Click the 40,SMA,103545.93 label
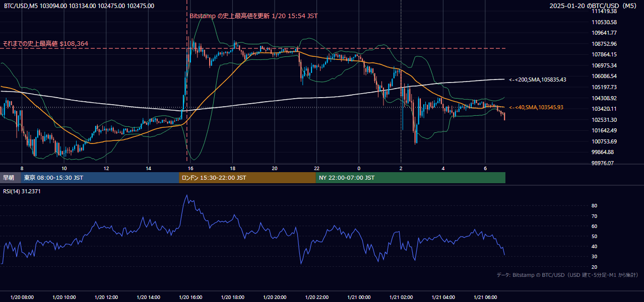Image resolution: width=644 pixels, height=302 pixels. click(536, 107)
